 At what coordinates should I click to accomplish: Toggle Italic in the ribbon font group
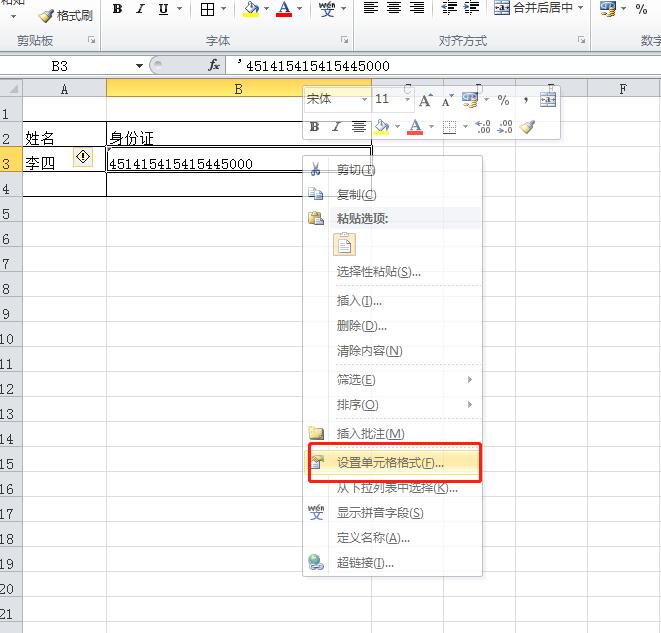140,8
